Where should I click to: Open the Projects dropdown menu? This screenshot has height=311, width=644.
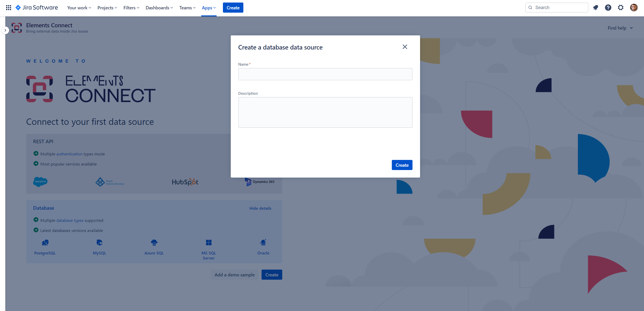click(107, 8)
